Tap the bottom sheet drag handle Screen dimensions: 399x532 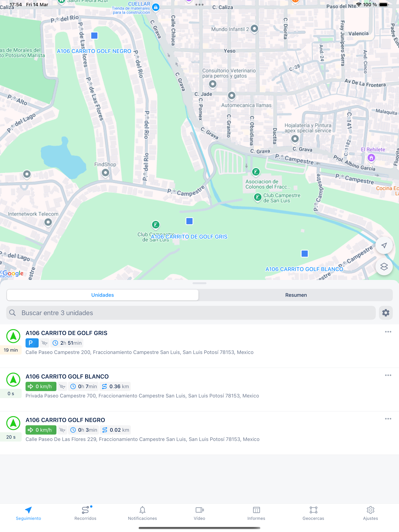click(199, 283)
